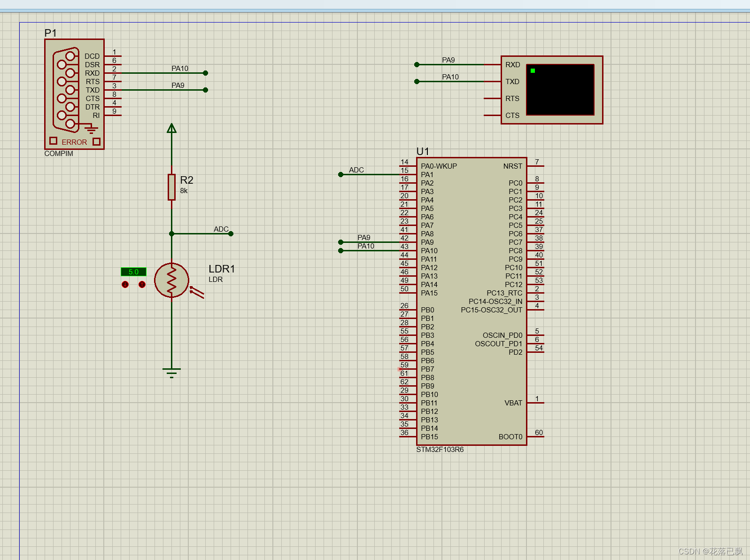Image resolution: width=750 pixels, height=560 pixels.
Task: Click the ADC terminal dot right of the R2 junction
Action: (231, 233)
